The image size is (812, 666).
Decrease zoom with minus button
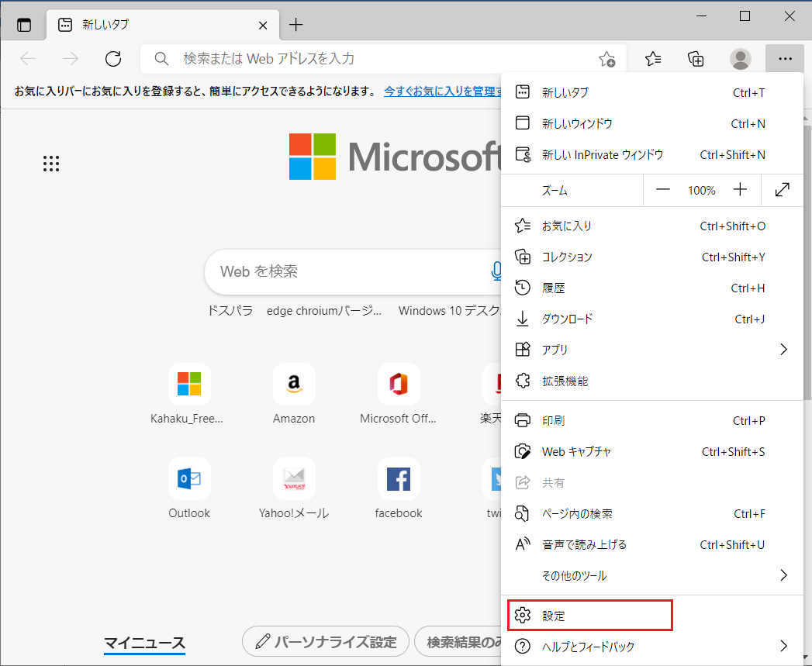(663, 190)
